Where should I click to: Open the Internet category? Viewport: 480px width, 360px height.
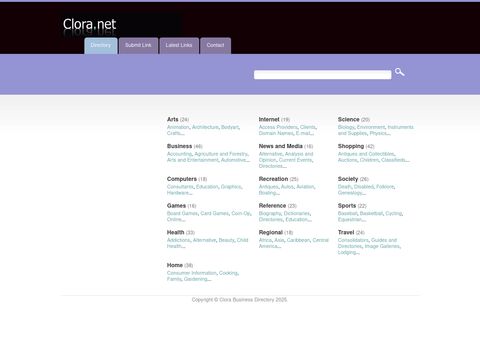(x=269, y=119)
